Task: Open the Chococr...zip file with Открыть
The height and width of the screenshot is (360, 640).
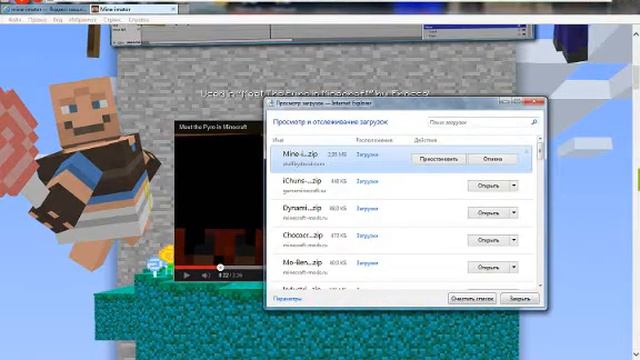Action: (x=488, y=240)
